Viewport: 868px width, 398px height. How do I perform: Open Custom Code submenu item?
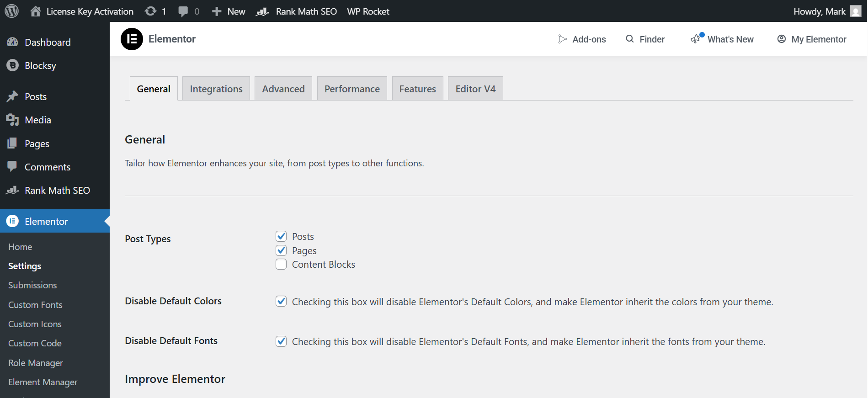click(35, 343)
